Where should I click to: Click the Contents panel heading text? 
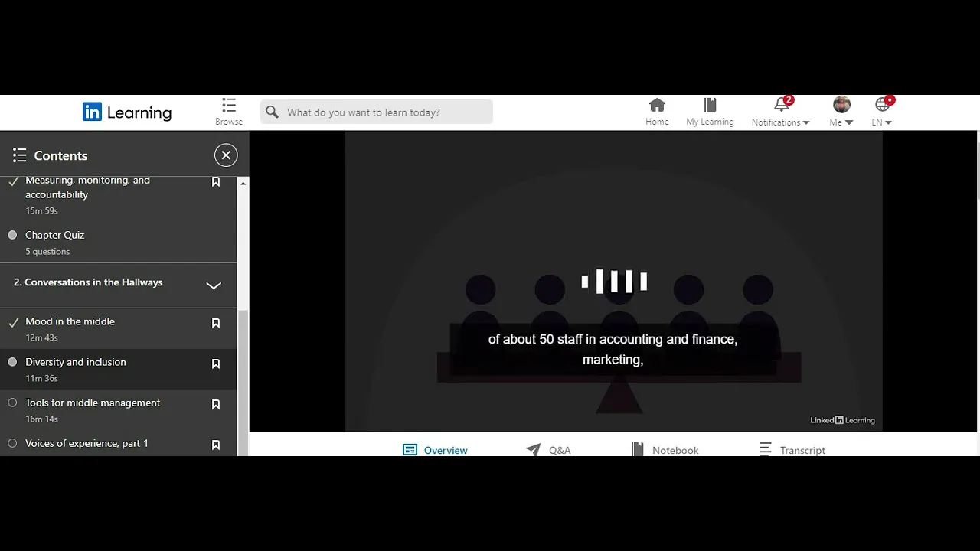tap(60, 155)
